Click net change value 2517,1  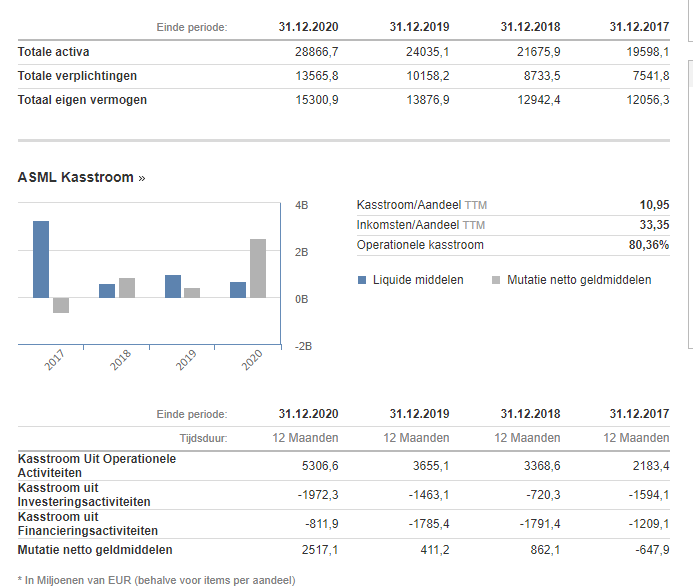click(320, 550)
